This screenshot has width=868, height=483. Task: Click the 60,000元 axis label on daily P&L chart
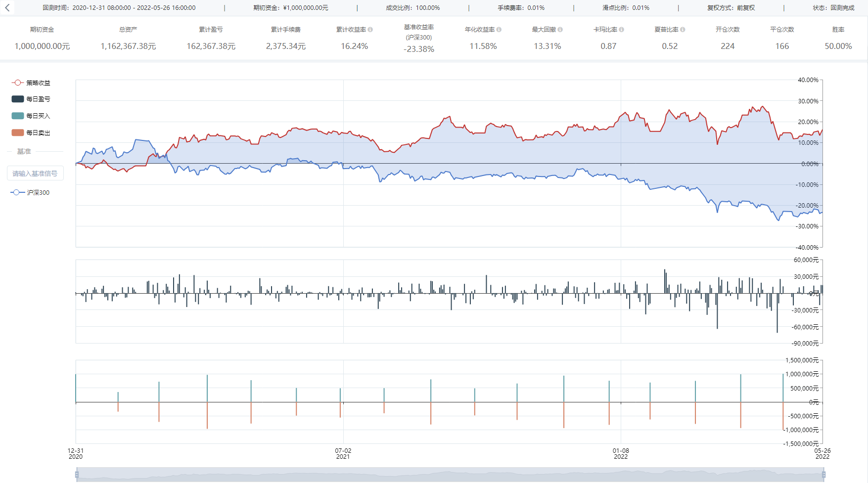(806, 260)
